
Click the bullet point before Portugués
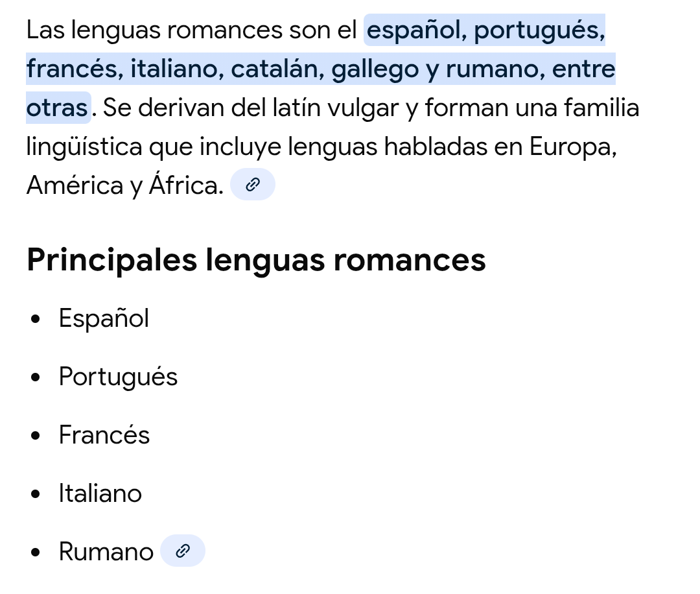[x=36, y=377]
